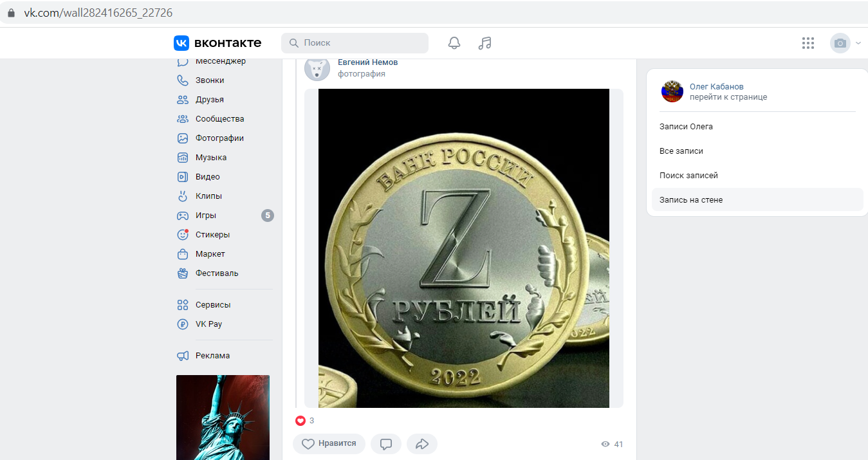868x460 pixels.
Task: Open the profile camera avatar in header
Action: click(x=840, y=43)
